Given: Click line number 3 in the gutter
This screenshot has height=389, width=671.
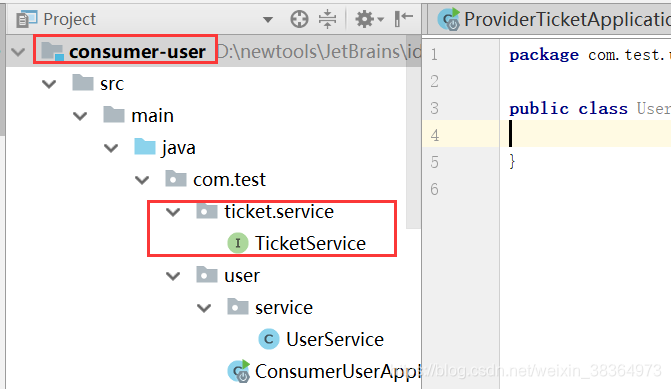Looking at the screenshot, I should pyautogui.click(x=434, y=108).
